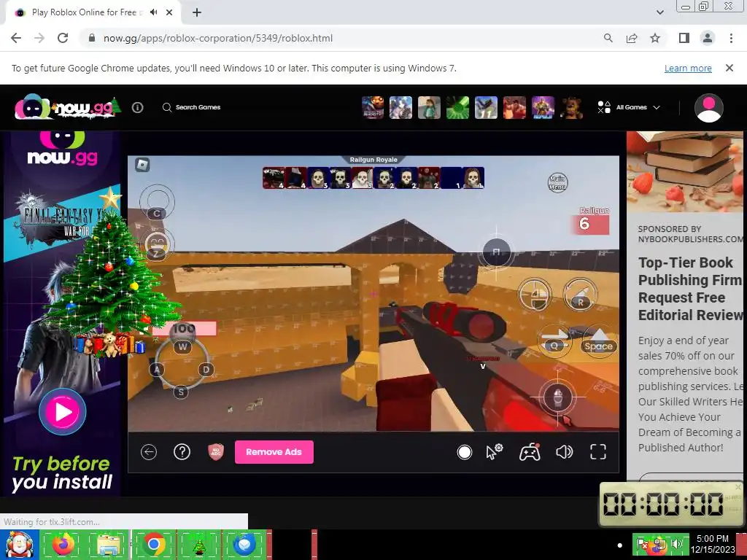Viewport: 747px width, 560px height.
Task: Tap the R reload control
Action: click(580, 295)
